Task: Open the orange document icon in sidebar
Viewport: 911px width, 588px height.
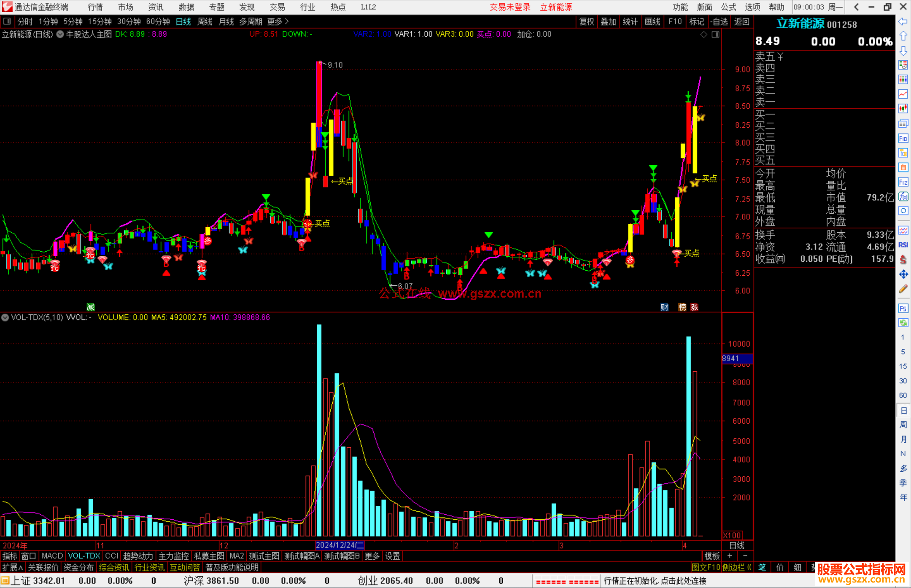Action: point(903,167)
